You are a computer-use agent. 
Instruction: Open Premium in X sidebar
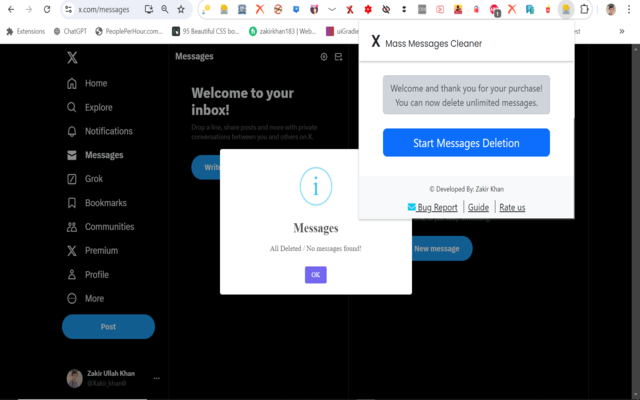click(92, 251)
